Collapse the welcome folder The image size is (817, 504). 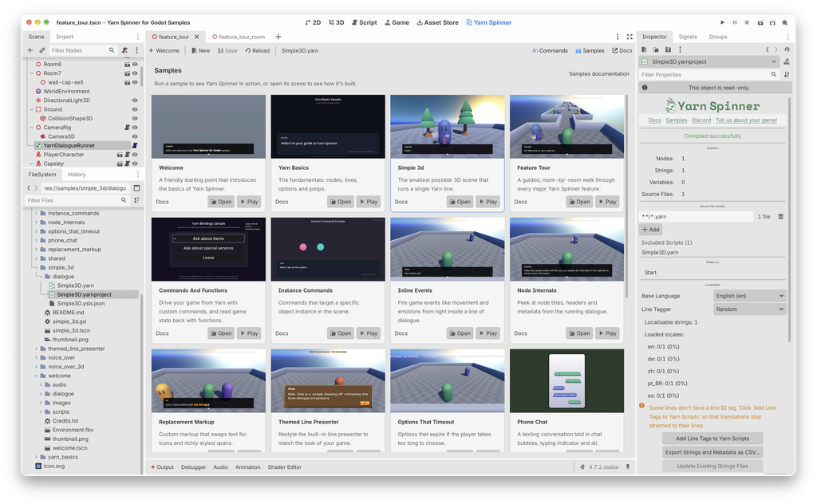[x=36, y=376]
